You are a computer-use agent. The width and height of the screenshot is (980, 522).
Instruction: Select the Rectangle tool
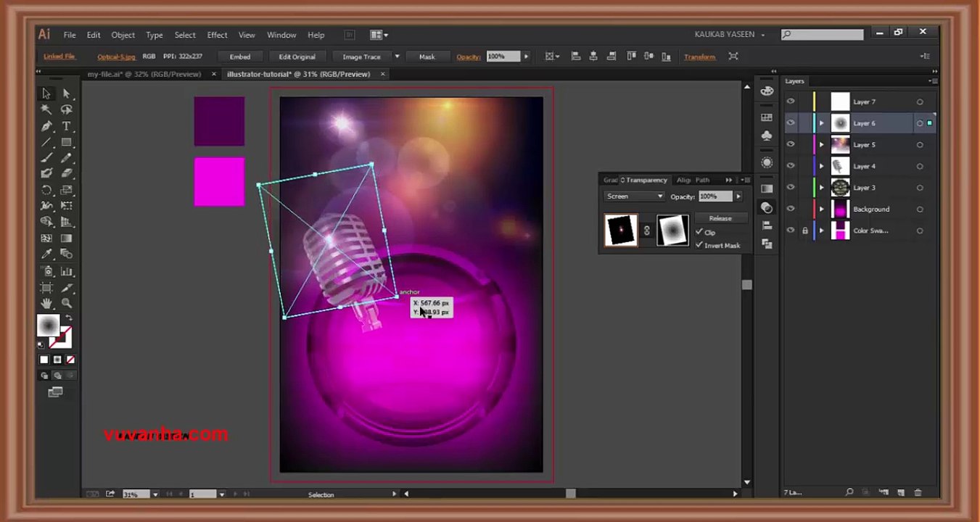(66, 142)
